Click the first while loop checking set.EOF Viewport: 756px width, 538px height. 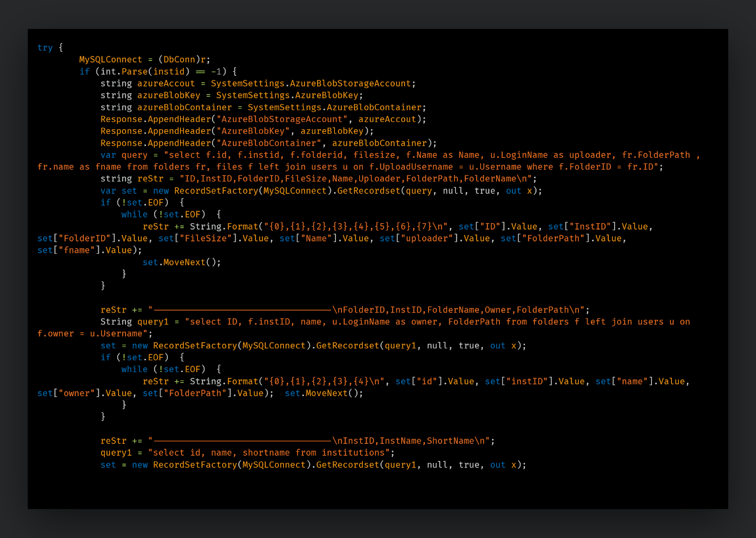tap(135, 214)
